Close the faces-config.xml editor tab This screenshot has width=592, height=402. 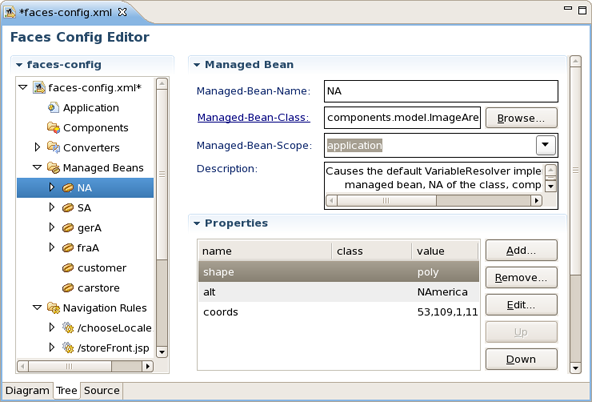point(122,12)
